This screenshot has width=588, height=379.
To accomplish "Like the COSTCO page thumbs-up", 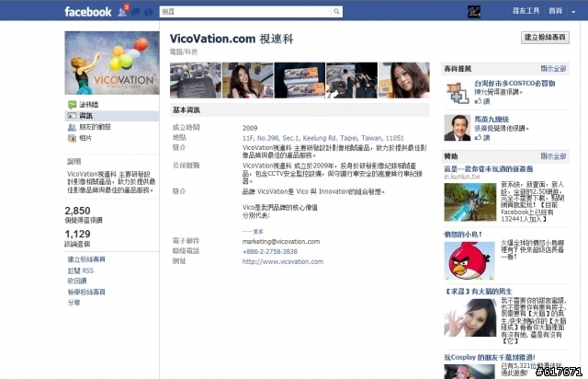I will click(x=482, y=101).
